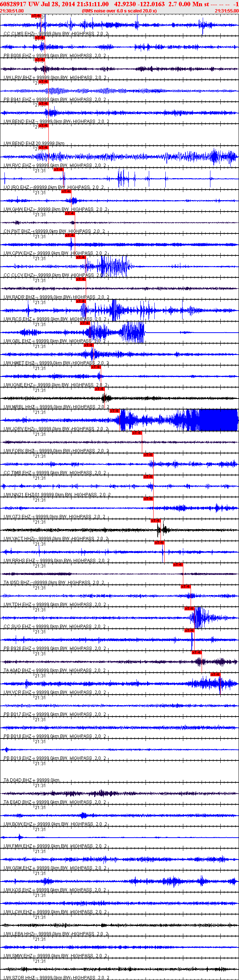Screen dimensions: 239x980
Task: Click the red pick flag on UW.RVC trace
Action: pyautogui.click(x=44, y=147)
